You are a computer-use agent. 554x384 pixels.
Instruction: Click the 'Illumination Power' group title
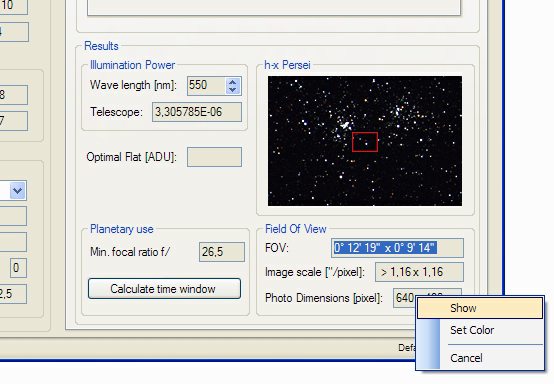132,65
